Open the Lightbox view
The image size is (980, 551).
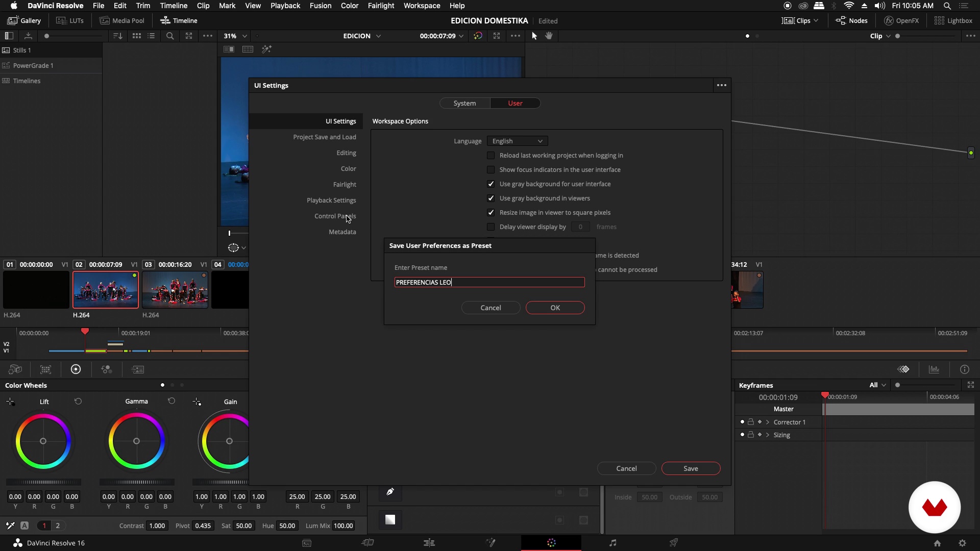tap(953, 20)
